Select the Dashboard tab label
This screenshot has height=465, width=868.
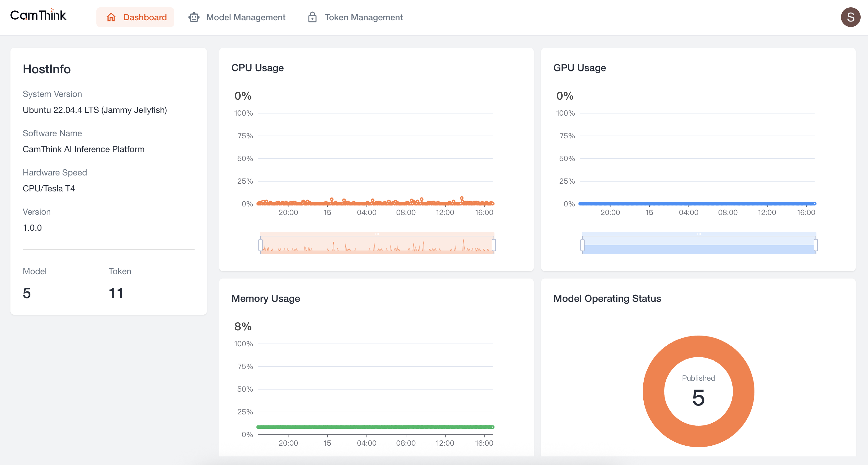point(145,17)
